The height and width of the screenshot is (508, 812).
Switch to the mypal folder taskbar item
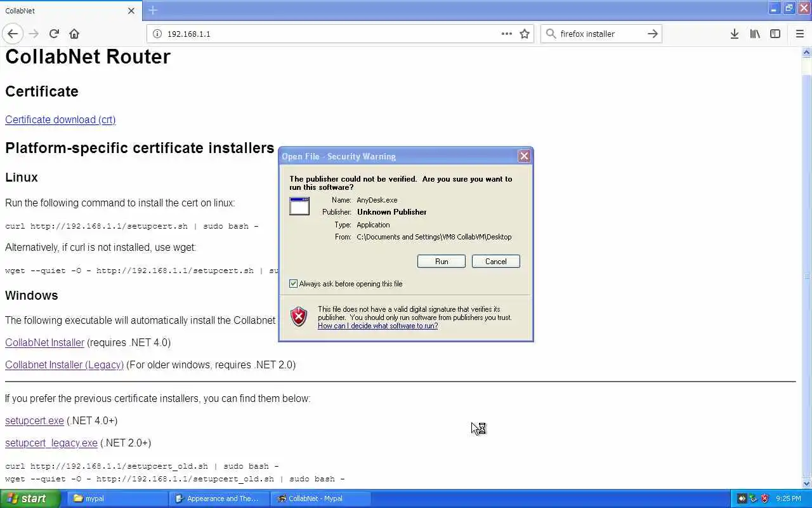pos(117,498)
